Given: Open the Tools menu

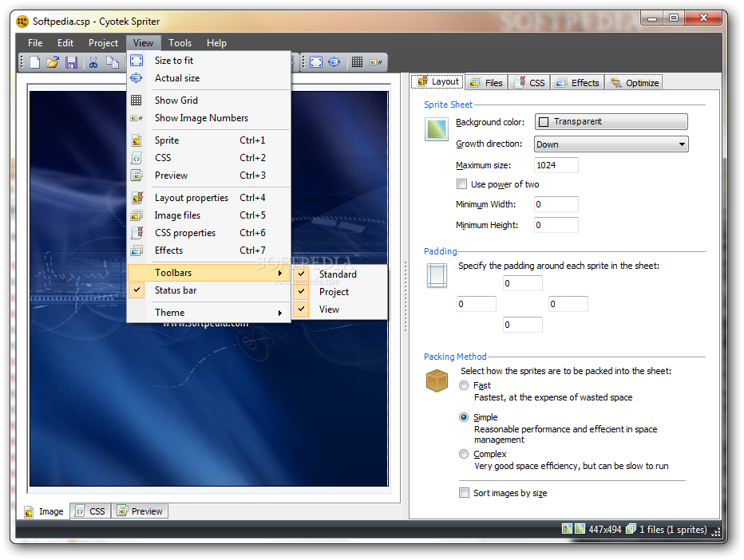Looking at the screenshot, I should point(180,42).
